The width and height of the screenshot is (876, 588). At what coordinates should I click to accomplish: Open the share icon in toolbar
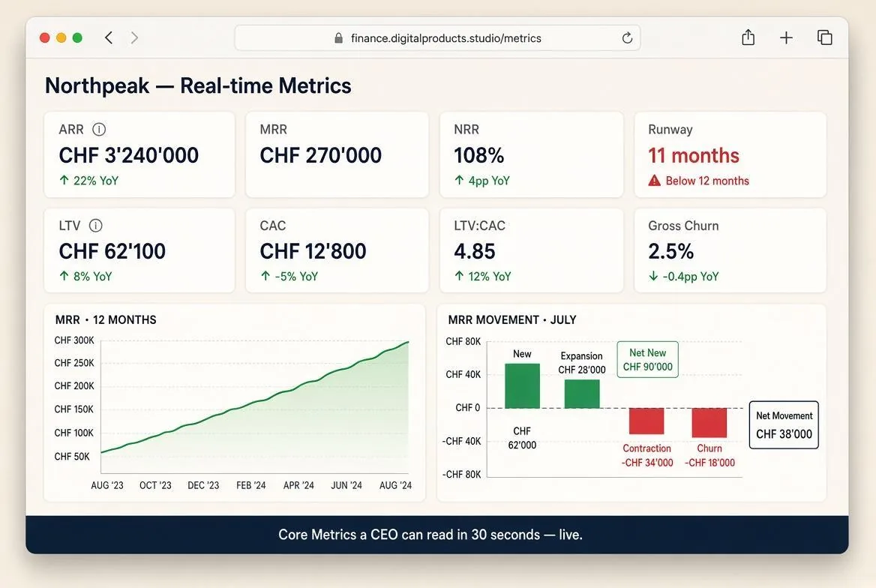point(748,37)
